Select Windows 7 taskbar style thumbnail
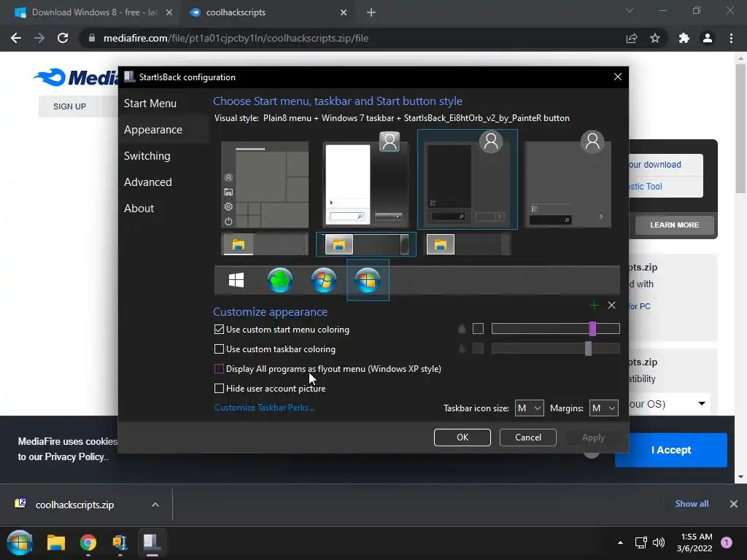This screenshot has width=747, height=560. (x=366, y=244)
